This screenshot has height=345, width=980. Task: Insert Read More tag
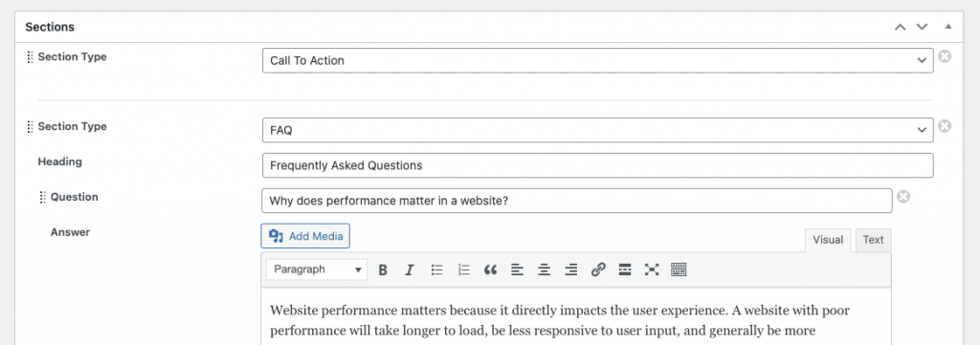tap(624, 270)
